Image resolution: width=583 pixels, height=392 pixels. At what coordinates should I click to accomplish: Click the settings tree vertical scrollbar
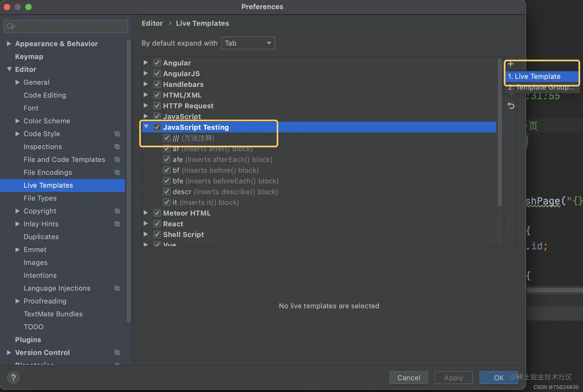tap(129, 180)
